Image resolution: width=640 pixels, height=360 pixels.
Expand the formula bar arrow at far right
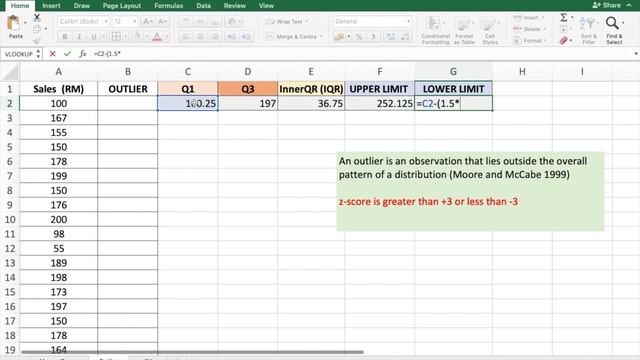(636, 53)
